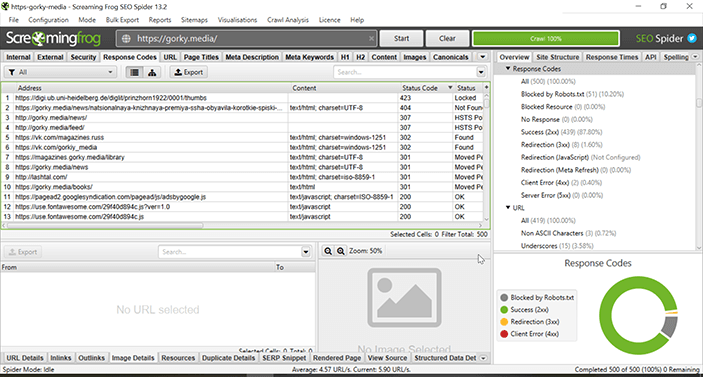Viewport: 703px width, 377px height.
Task: Open the Sitemaps menu
Action: point(194,20)
